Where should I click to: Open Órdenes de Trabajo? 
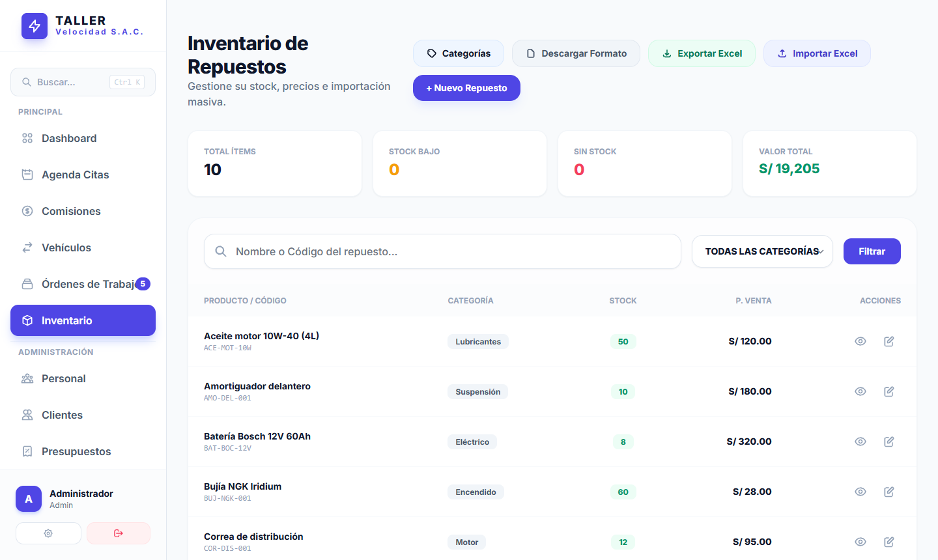coord(83,284)
